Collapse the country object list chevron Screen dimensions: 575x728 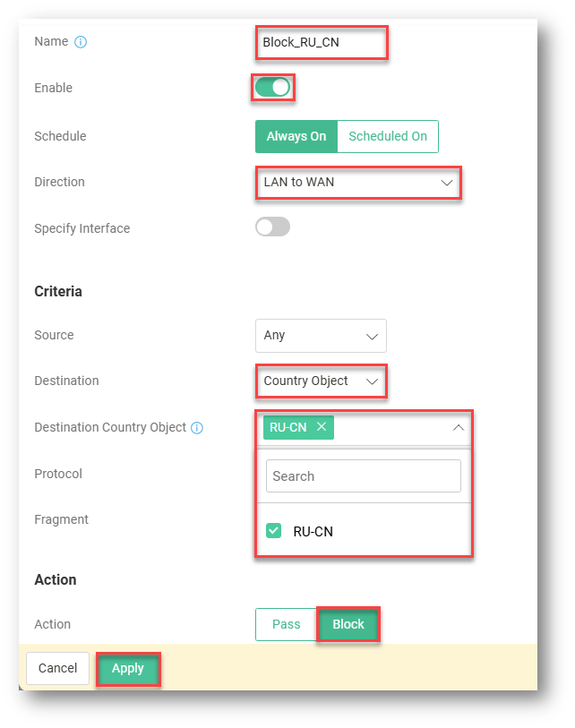[x=458, y=428]
